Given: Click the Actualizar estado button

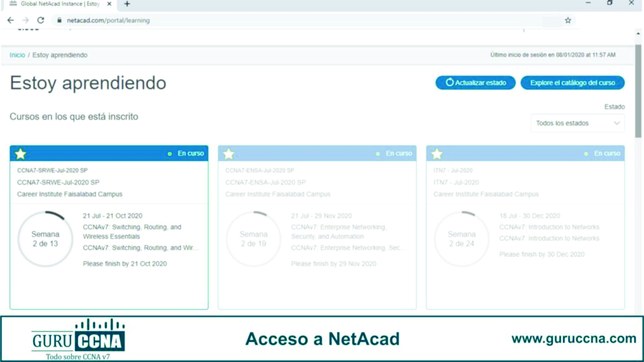Looking at the screenshot, I should click(475, 83).
